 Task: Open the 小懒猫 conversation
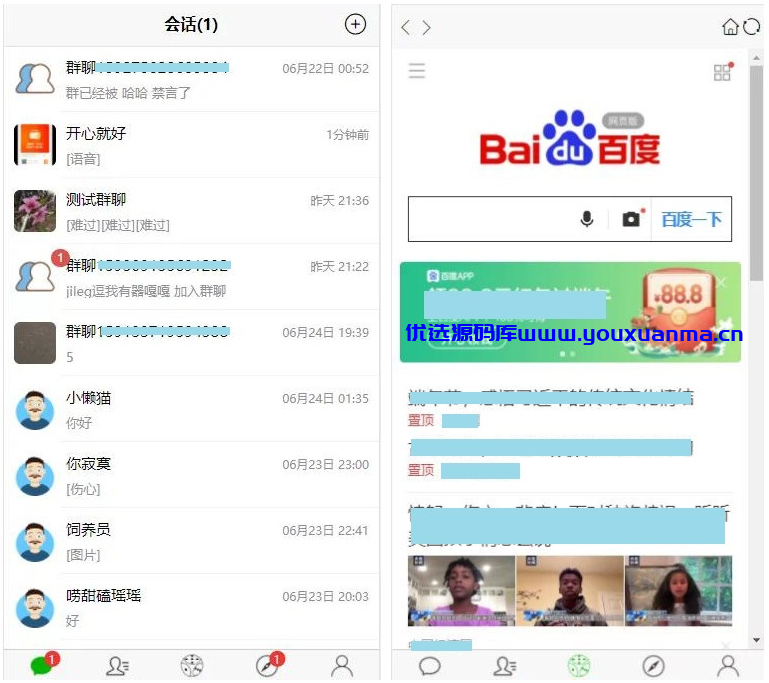(192, 409)
